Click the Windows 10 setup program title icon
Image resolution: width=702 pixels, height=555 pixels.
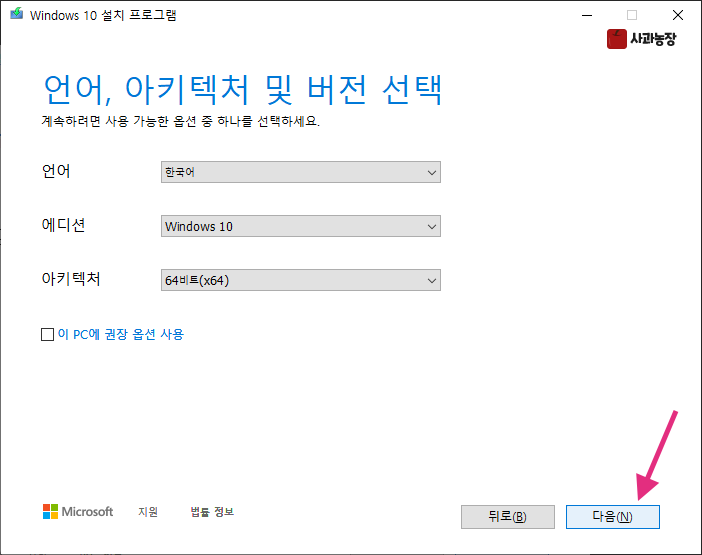coord(17,14)
